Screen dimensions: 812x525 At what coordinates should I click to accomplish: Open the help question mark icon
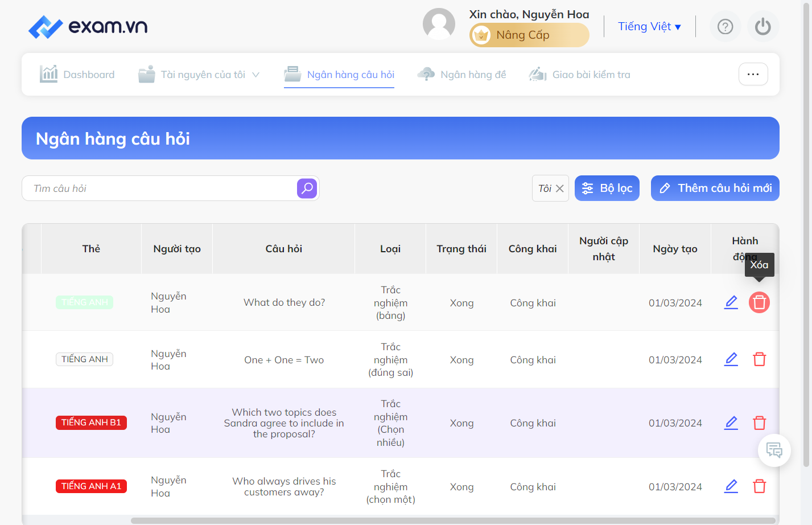[x=726, y=27]
